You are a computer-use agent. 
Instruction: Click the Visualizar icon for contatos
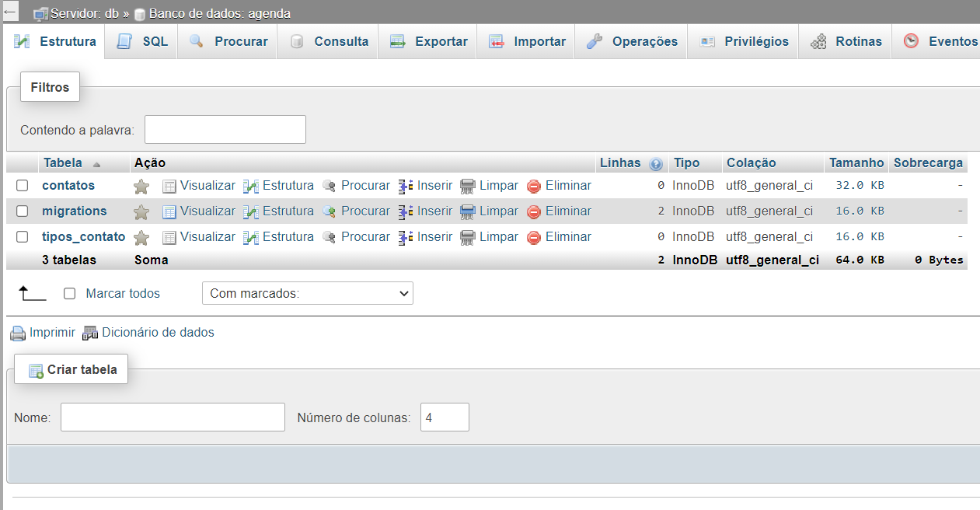coord(169,187)
